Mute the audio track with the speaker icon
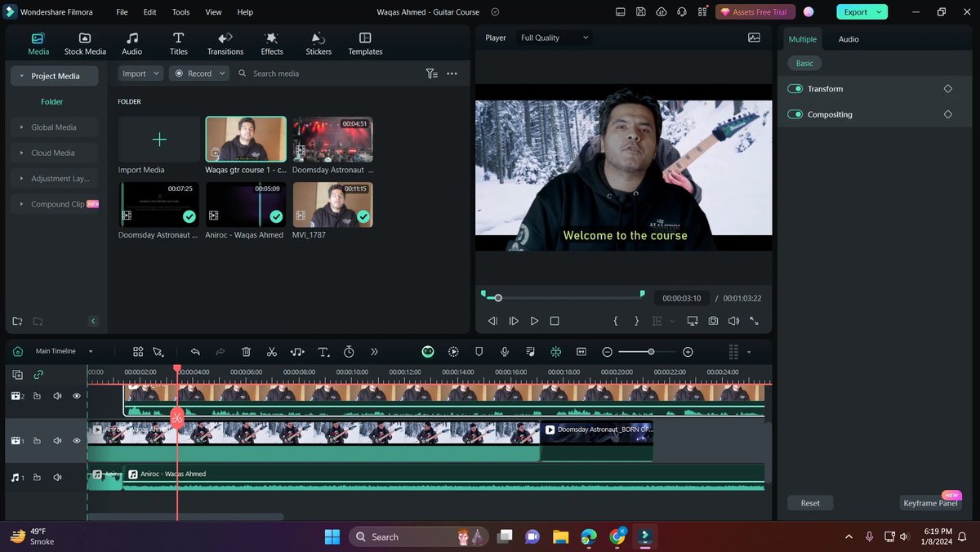Screen dimensions: 980x552 56,477
